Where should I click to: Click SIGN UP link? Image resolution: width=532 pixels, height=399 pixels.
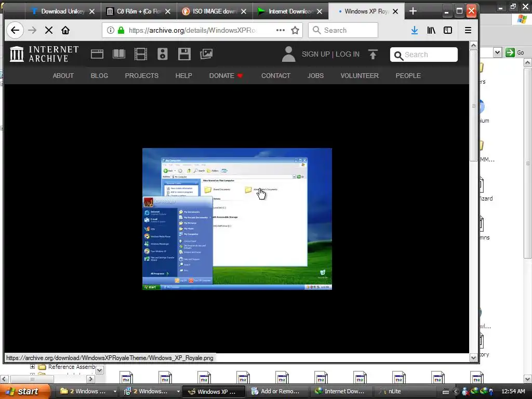click(315, 54)
